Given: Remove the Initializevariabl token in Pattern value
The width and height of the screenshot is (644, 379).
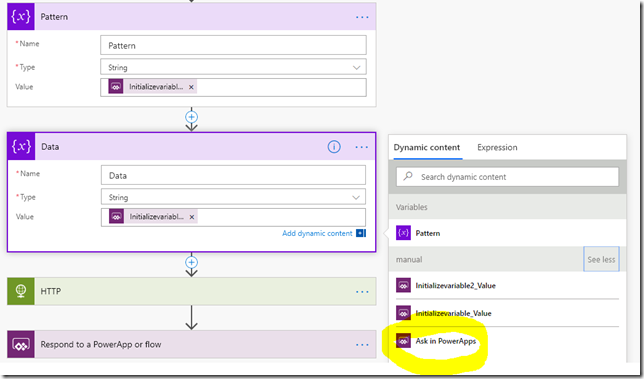Looking at the screenshot, I should pos(191,87).
